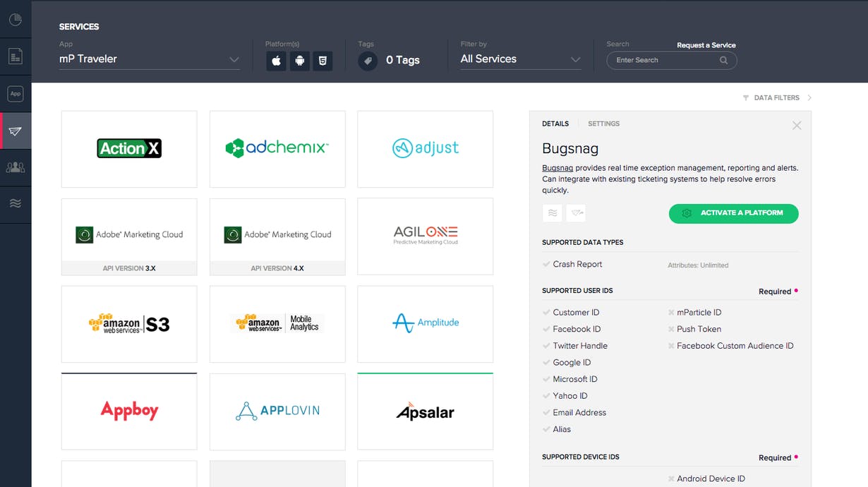
Task: Open the waves data stream sidebar icon
Action: [16, 204]
